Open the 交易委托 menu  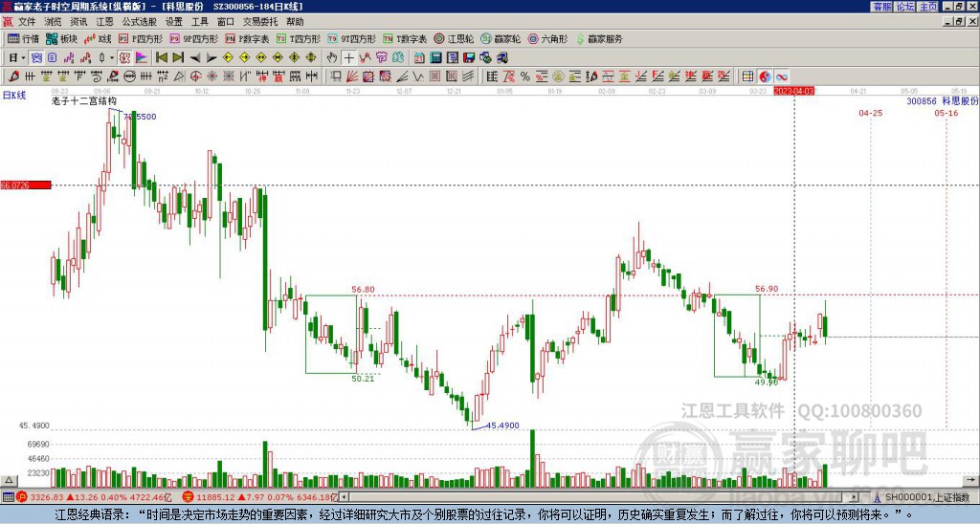point(260,22)
